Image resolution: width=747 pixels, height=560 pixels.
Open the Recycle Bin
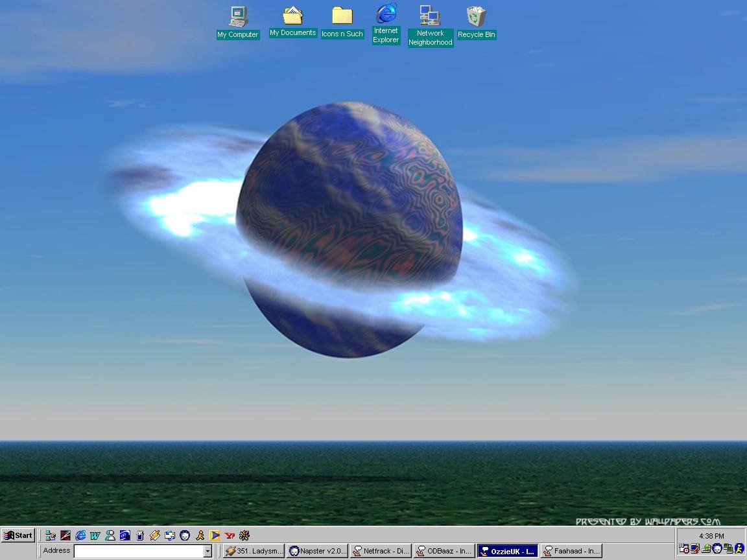[476, 16]
